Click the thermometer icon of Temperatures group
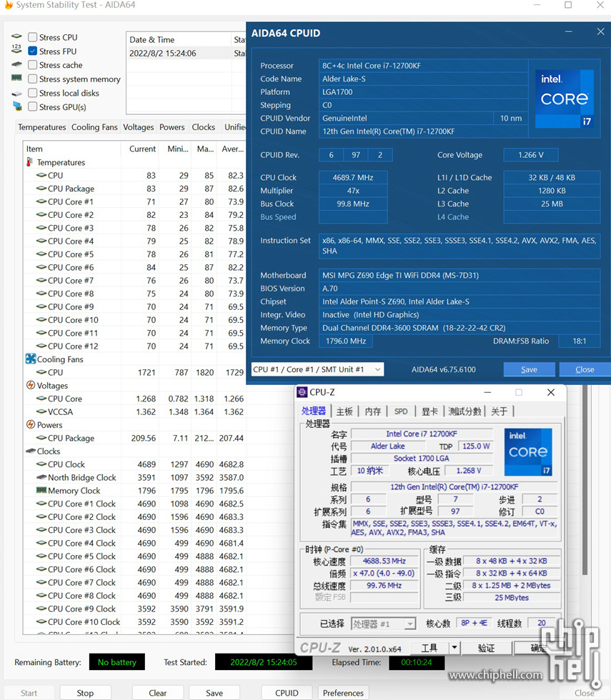 pyautogui.click(x=30, y=162)
